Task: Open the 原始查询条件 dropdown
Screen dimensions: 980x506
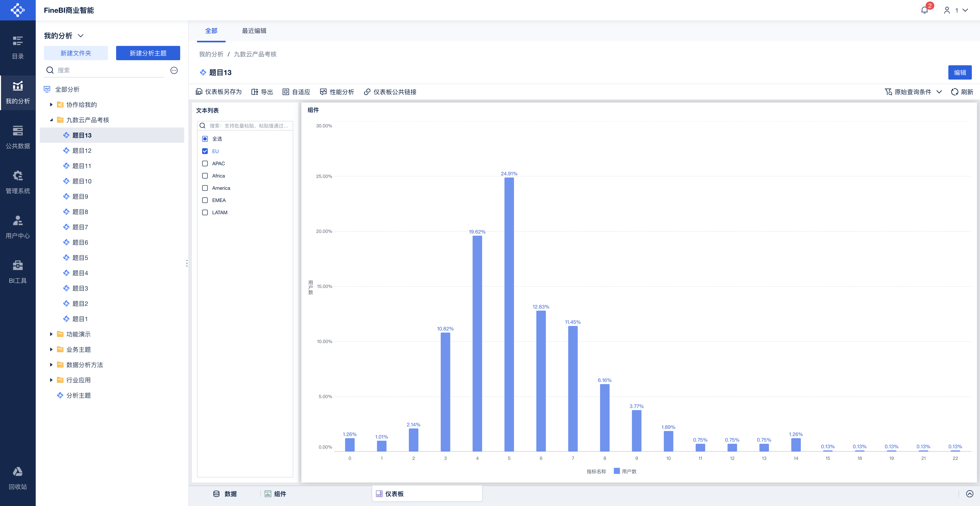Action: [x=913, y=92]
